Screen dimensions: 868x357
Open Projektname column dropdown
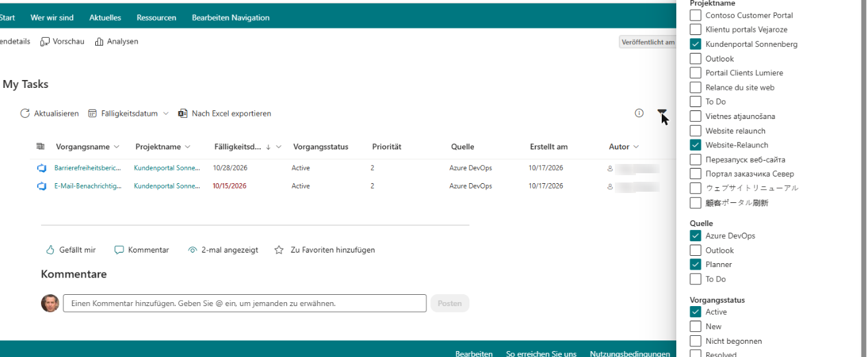pyautogui.click(x=188, y=147)
